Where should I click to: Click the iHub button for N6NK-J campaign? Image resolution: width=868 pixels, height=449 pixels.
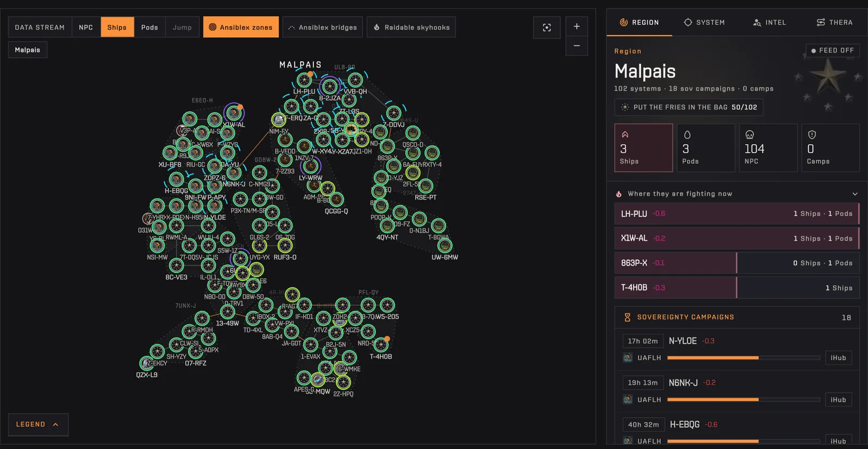[838, 400]
